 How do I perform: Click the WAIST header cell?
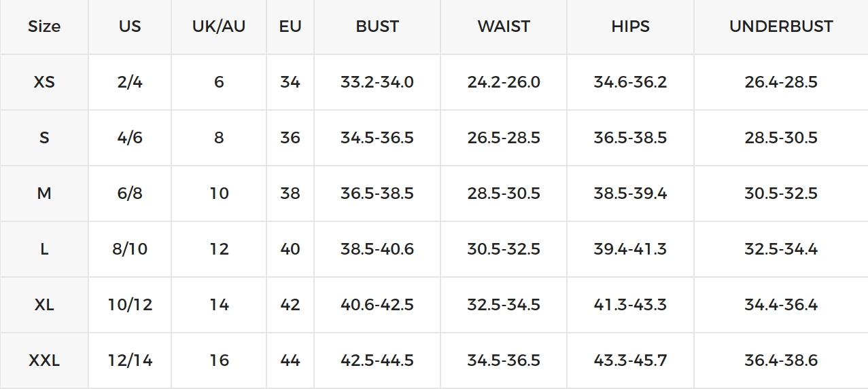(x=504, y=26)
